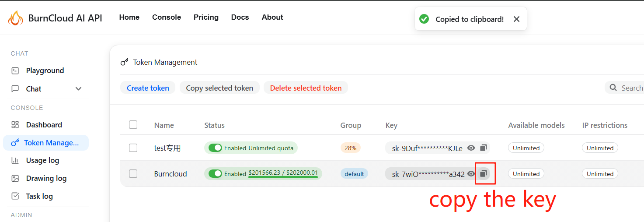Reveal the test专用 key with eye icon
The height and width of the screenshot is (222, 644).
tap(471, 148)
